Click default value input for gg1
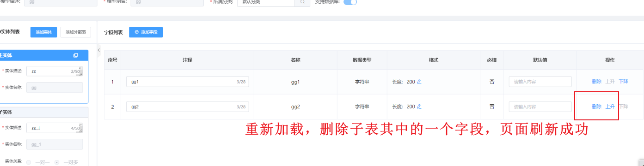This screenshot has height=166, width=644. click(540, 82)
